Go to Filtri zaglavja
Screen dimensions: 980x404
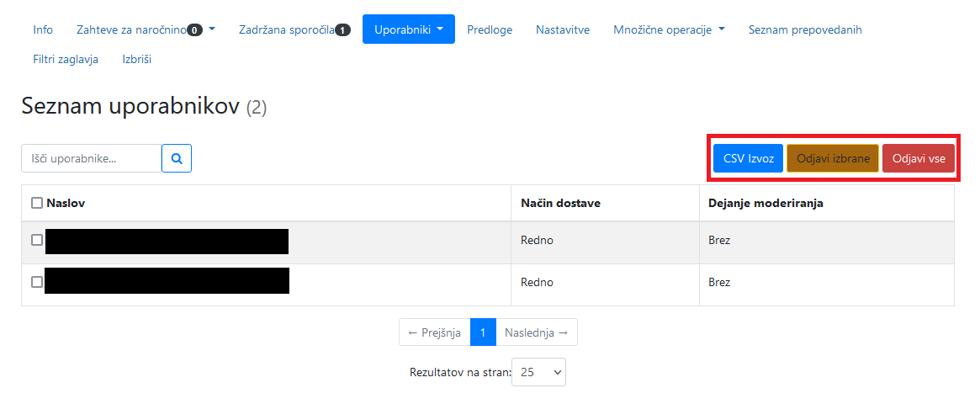point(66,60)
